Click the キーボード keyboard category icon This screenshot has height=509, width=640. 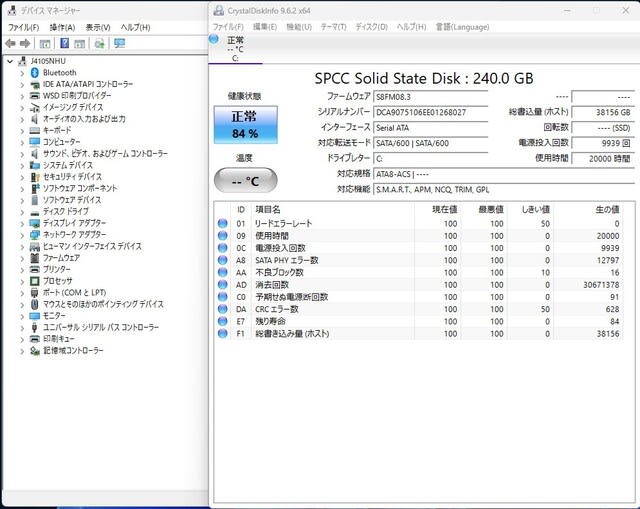pos(35,131)
